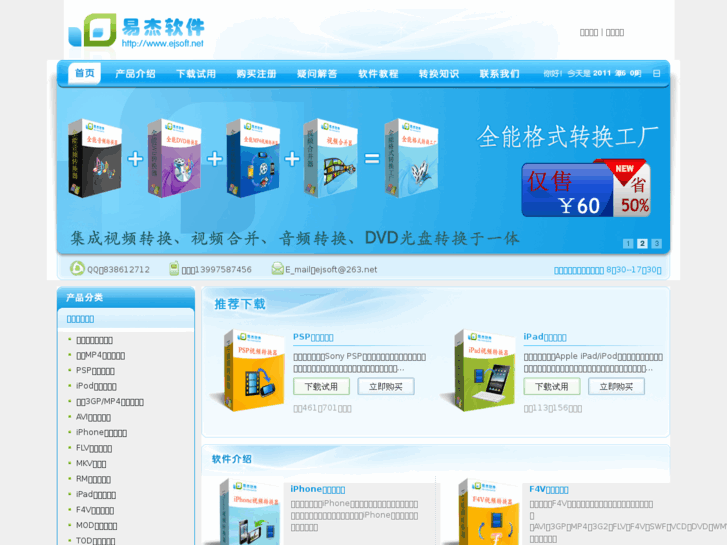Click the PSP product title link
Viewport: 727px width, 545px height.
click(x=313, y=337)
